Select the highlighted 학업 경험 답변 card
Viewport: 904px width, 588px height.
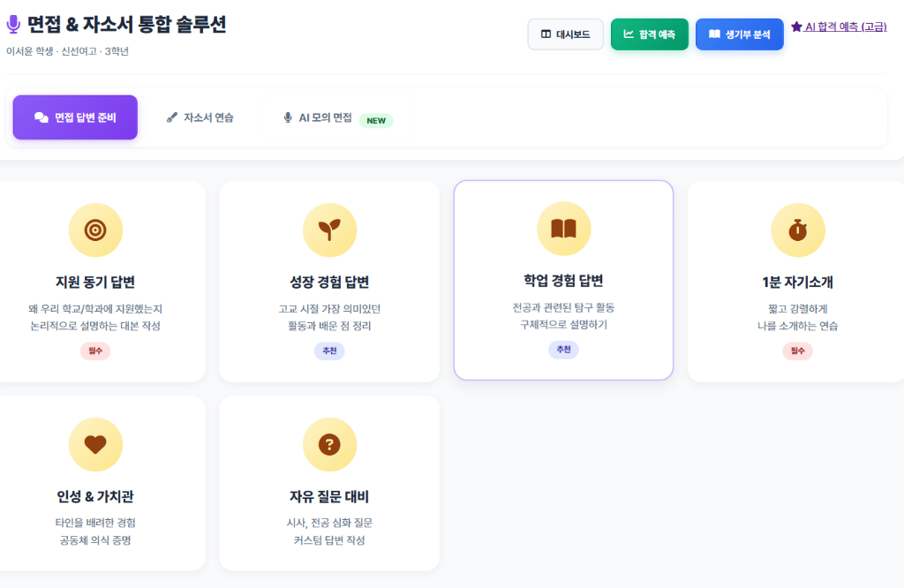(x=563, y=281)
